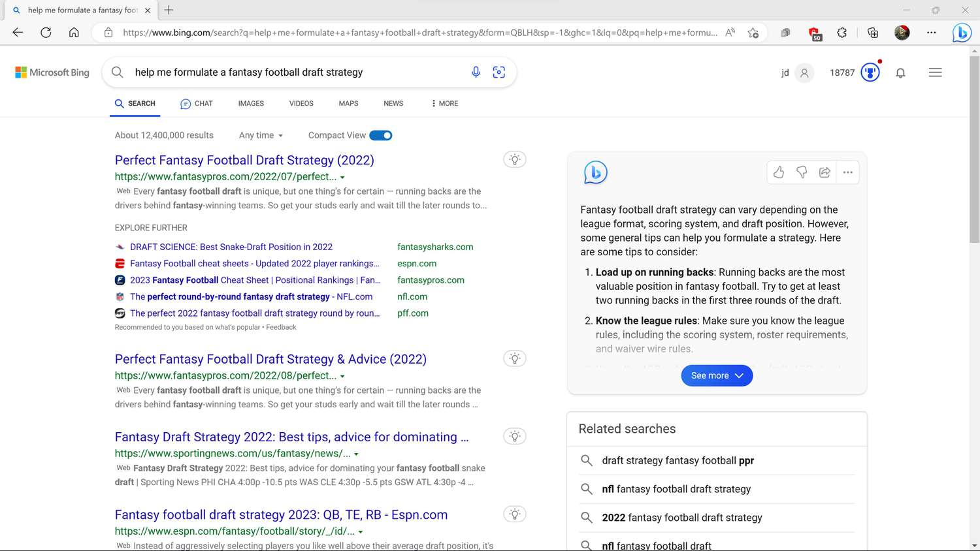Click thumbs down on Bing answer
This screenshot has width=980, height=551.
(802, 172)
